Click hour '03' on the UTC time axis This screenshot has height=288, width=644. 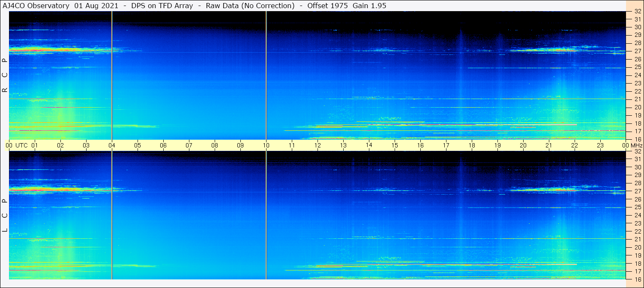[x=86, y=146]
